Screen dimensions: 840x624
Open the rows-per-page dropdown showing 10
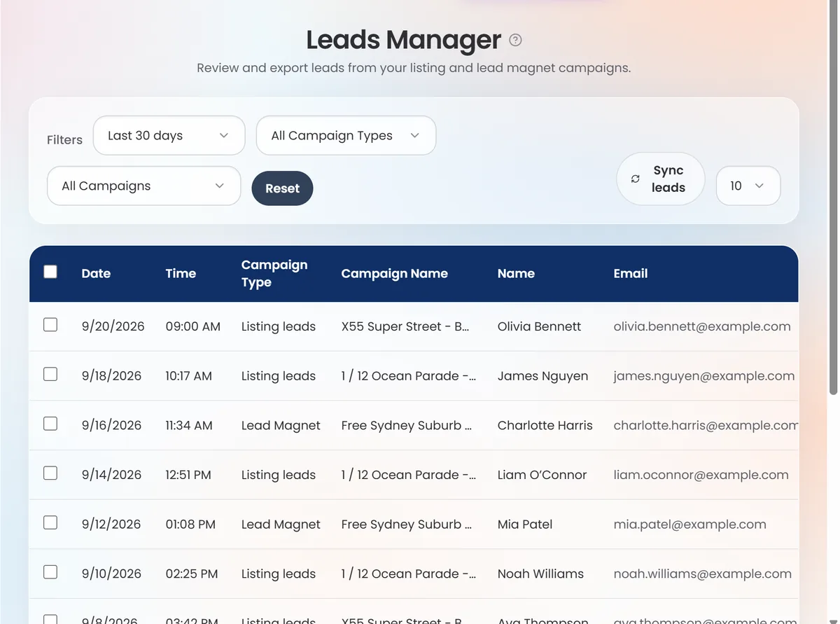tap(748, 186)
